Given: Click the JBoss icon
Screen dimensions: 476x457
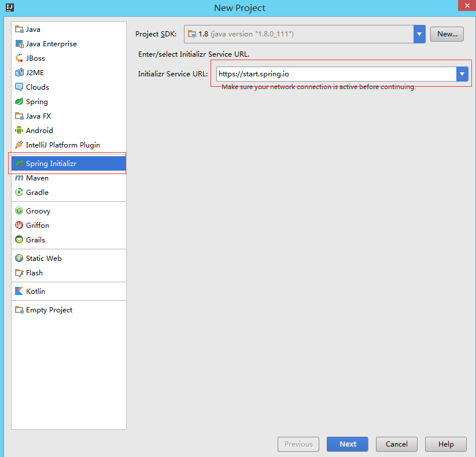Looking at the screenshot, I should point(19,58).
